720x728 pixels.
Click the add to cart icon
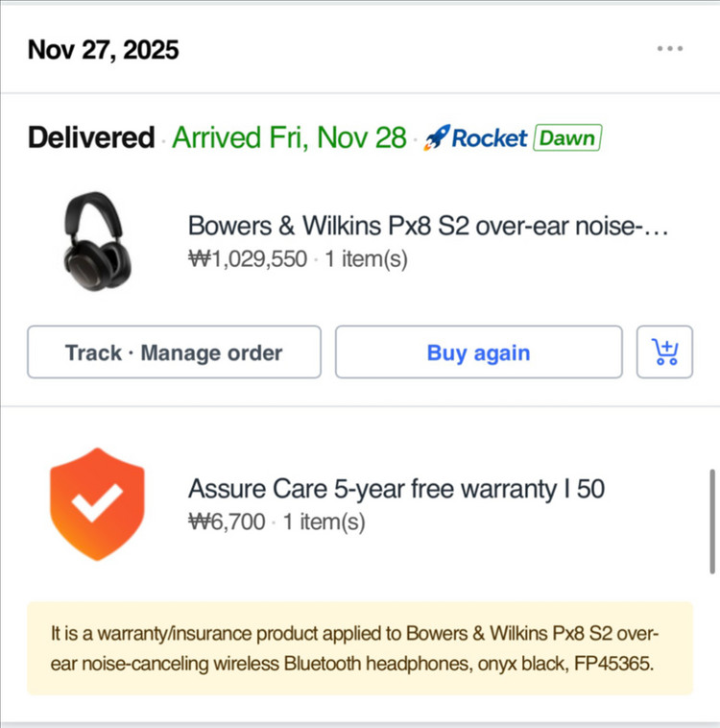pos(664,352)
